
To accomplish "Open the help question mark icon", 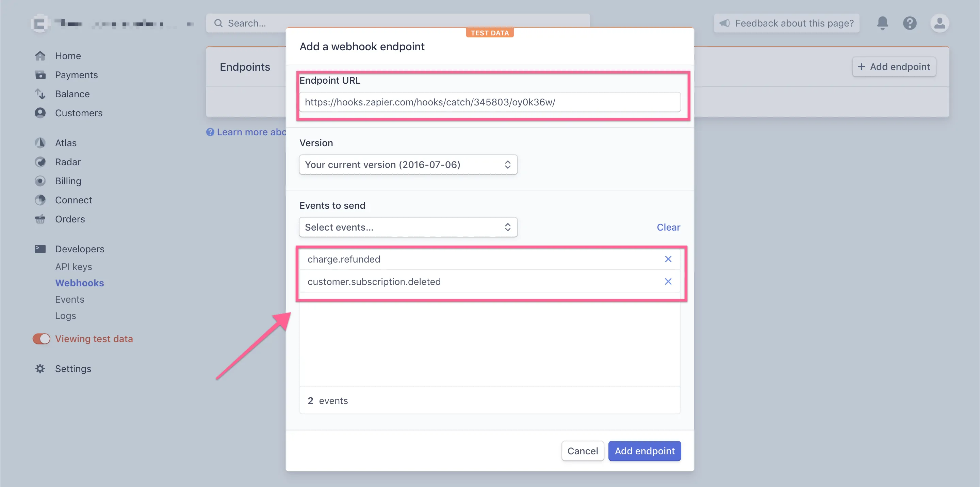I will coord(910,23).
